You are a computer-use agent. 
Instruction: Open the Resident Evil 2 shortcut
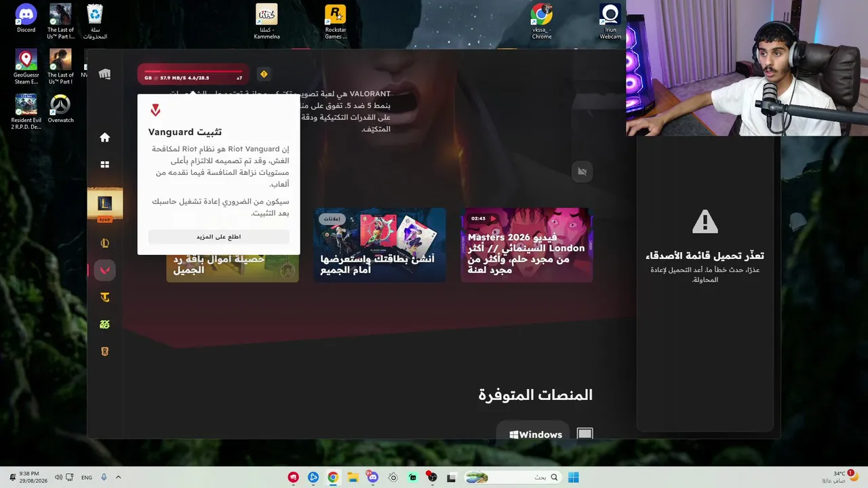pyautogui.click(x=26, y=112)
